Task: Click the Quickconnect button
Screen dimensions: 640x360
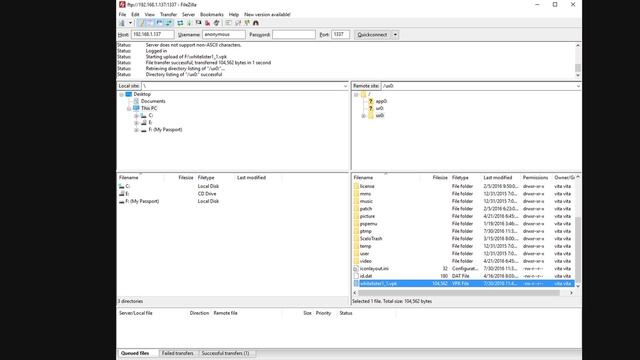Action: pos(372,35)
